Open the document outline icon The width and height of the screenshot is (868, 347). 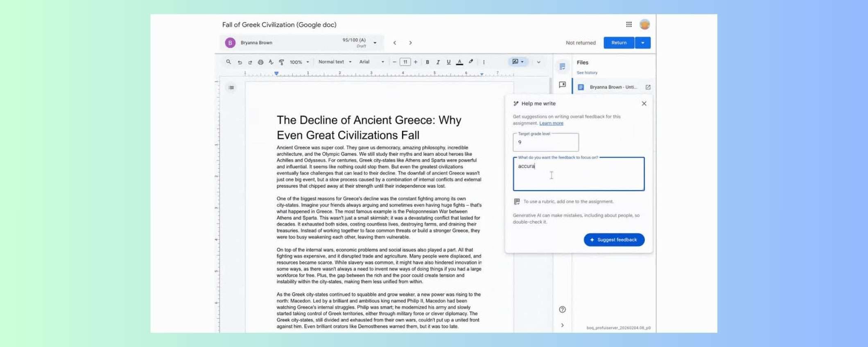tap(231, 88)
